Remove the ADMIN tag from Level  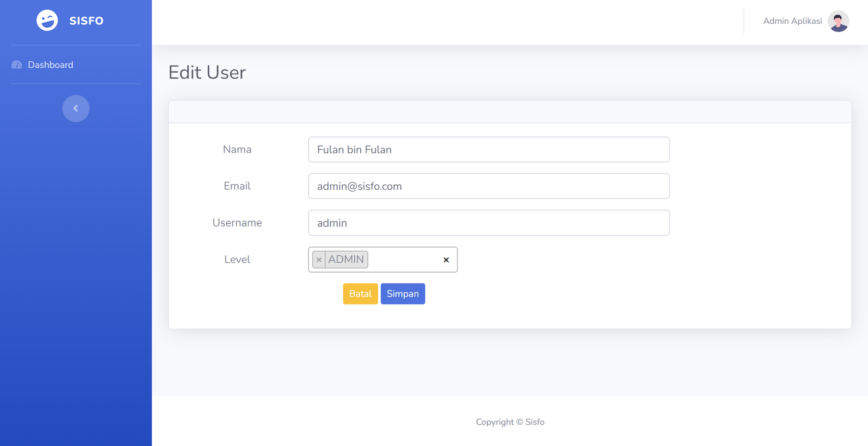pos(319,260)
